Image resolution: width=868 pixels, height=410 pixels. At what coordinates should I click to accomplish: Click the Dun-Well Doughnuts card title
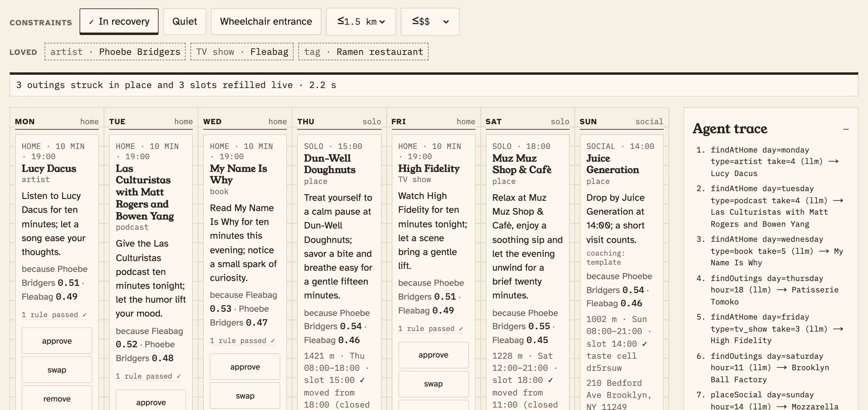[329, 164]
